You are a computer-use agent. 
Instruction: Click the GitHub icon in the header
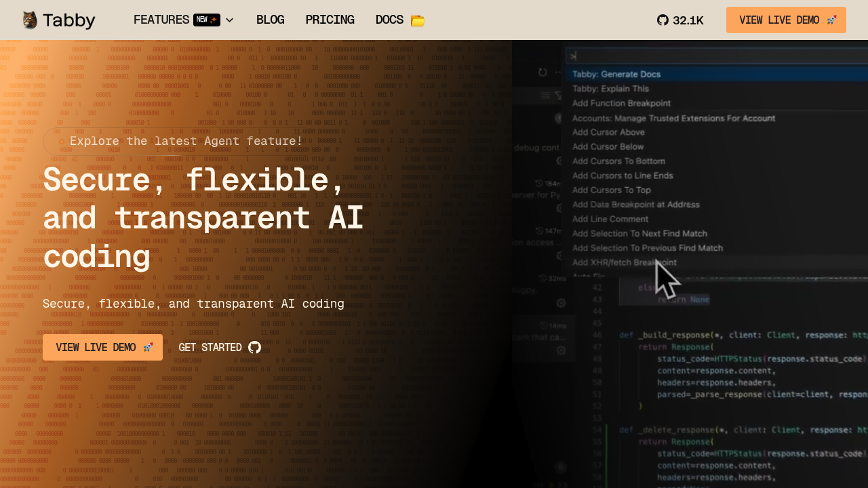pyautogui.click(x=663, y=20)
